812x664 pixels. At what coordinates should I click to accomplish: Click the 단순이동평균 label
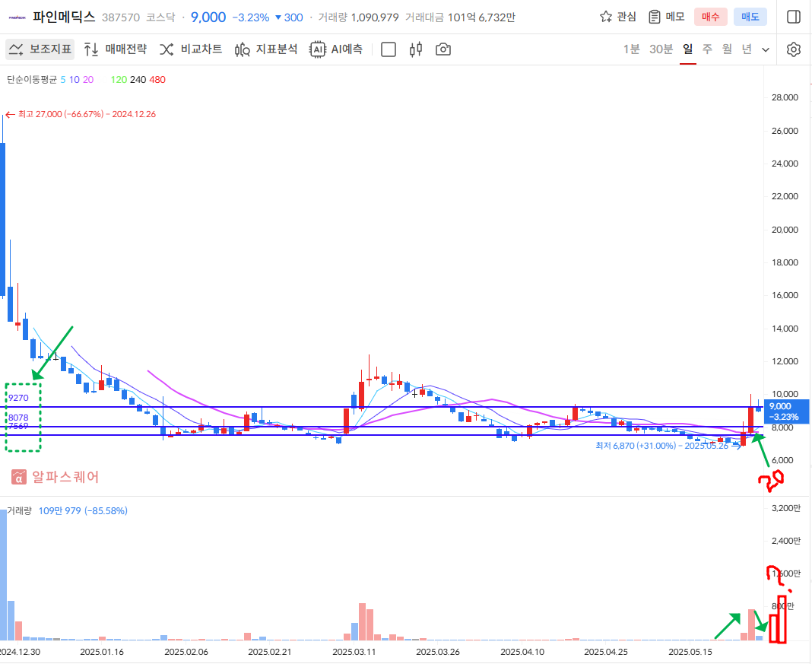click(32, 80)
